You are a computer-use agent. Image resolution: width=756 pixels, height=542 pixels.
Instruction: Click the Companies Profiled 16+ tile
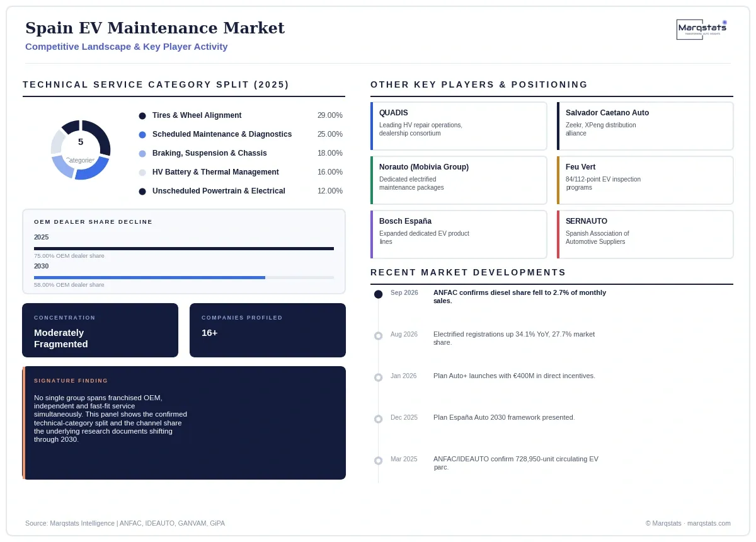pos(268,330)
